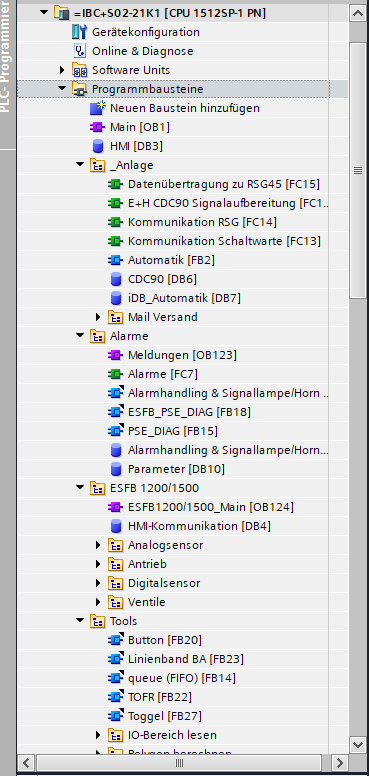This screenshot has height=776, width=369.
Task: Select the IO-Bereich lesen folder label
Action: point(172,735)
